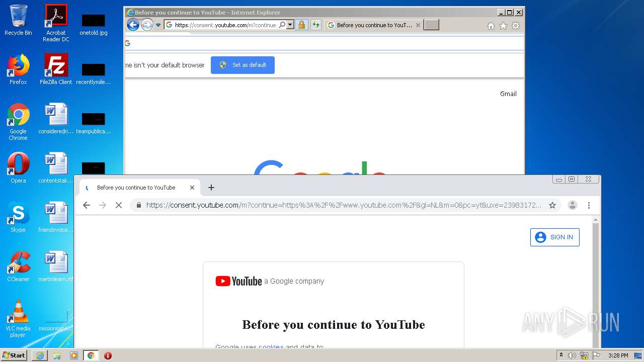Open Internet Explorer tools gear menu
644x362 pixels.
516,26
